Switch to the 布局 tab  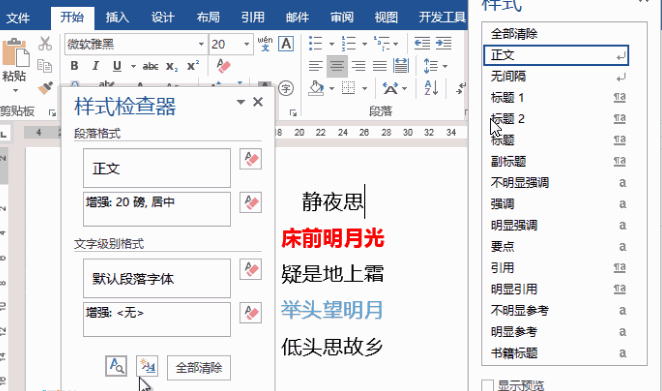(x=208, y=17)
